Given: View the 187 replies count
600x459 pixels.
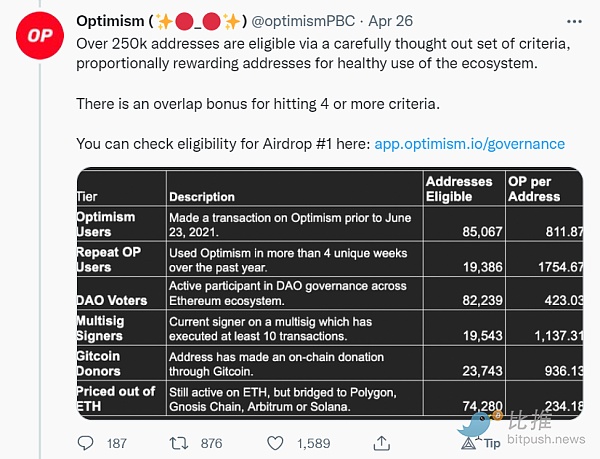Looking at the screenshot, I should (117, 443).
